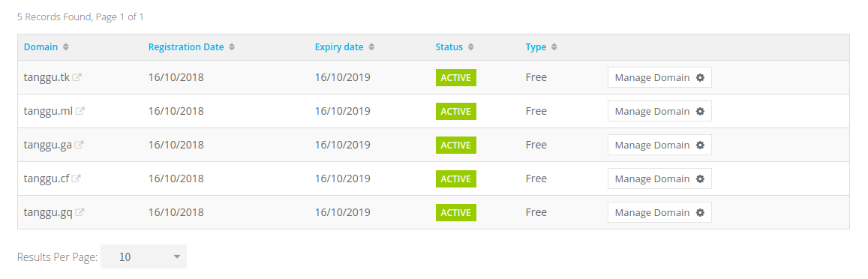The image size is (868, 279).
Task: Click the tanggu.cf domain name text
Action: [x=47, y=178]
